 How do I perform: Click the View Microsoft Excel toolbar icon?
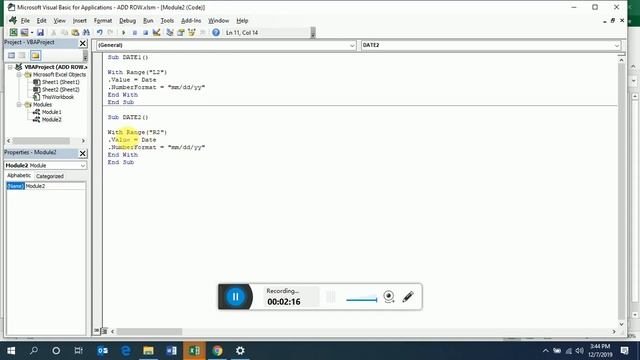coord(13,32)
